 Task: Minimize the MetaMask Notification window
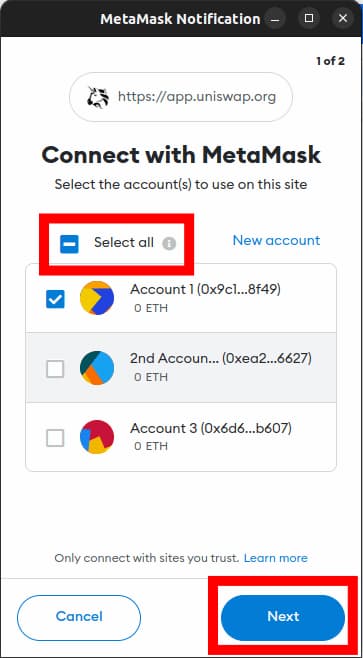coord(275,18)
